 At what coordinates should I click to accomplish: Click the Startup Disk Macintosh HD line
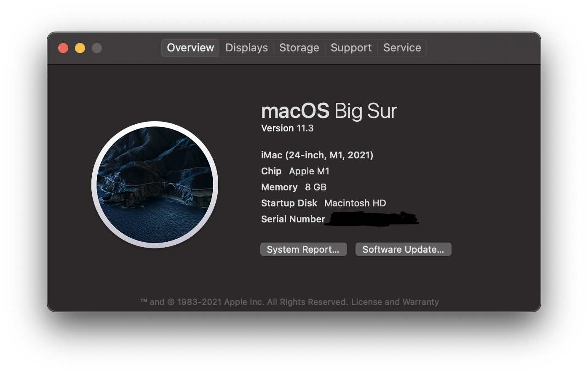(x=323, y=203)
